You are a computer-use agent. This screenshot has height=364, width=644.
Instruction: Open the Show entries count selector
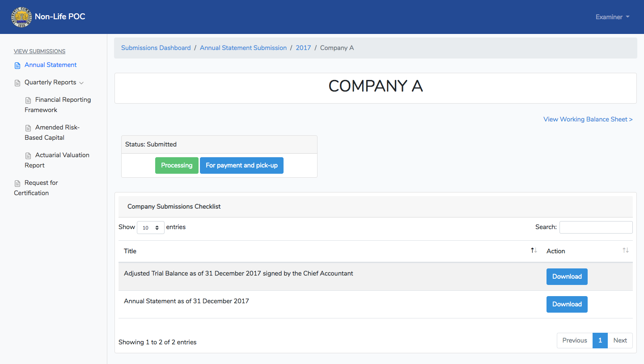(x=151, y=227)
